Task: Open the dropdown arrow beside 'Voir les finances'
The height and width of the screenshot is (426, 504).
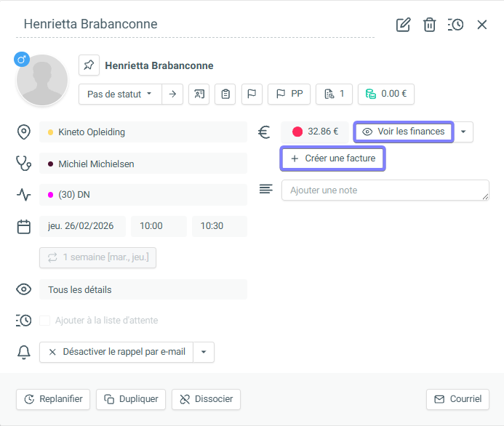Action: click(464, 132)
